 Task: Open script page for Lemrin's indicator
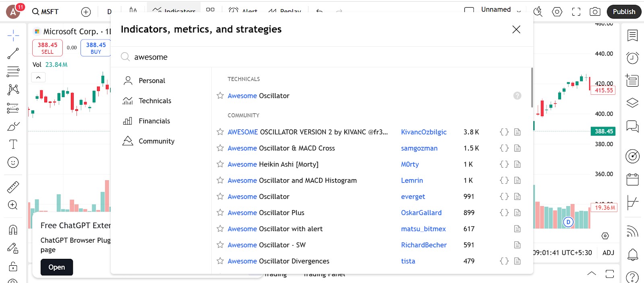pos(518,180)
